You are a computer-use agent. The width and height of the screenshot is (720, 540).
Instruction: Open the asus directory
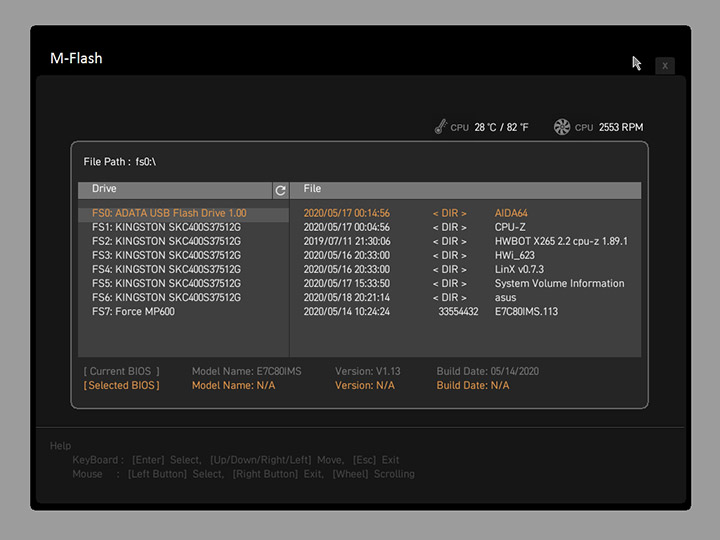click(506, 297)
